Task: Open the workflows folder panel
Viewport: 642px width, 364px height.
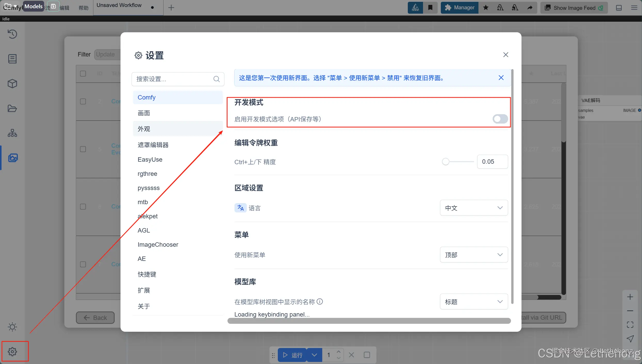Action: tap(12, 108)
